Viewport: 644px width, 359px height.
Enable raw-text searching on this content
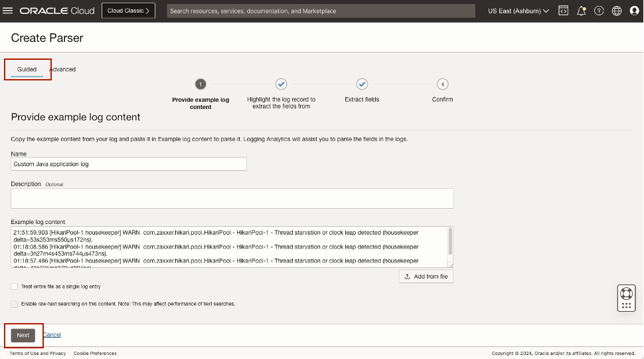click(x=15, y=304)
